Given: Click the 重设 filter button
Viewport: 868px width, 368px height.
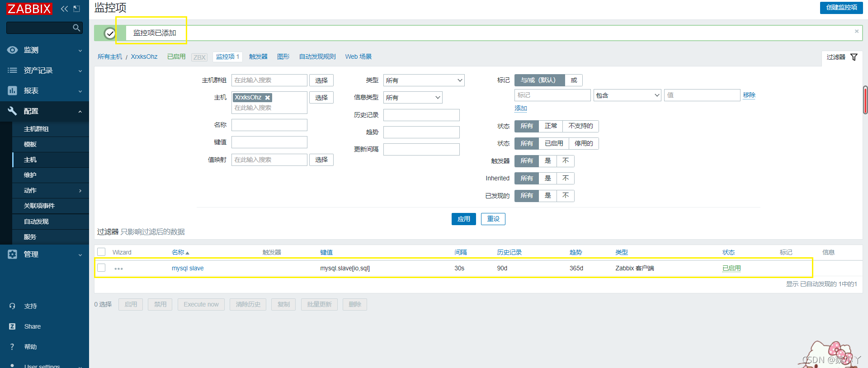Looking at the screenshot, I should (x=493, y=219).
